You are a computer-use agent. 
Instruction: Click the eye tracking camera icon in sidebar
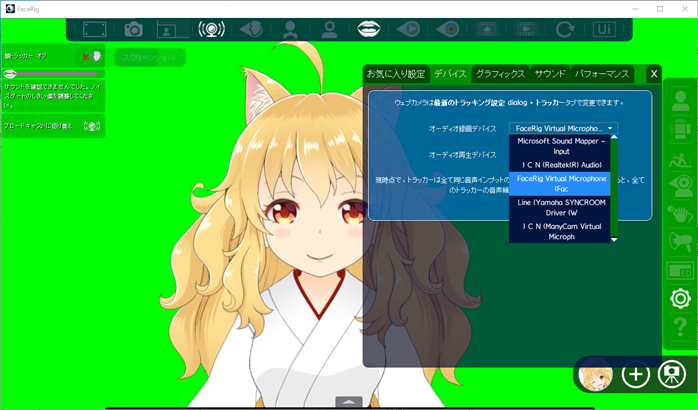click(x=680, y=186)
